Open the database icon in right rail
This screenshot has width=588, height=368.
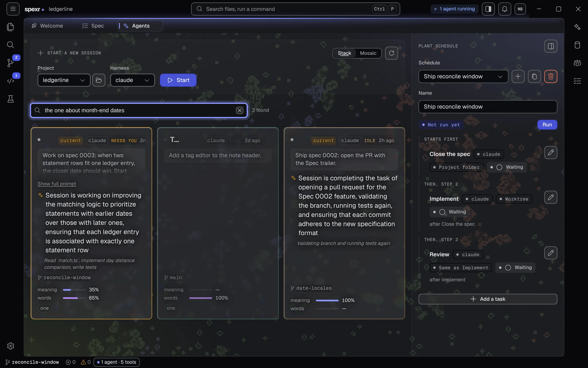point(577,45)
